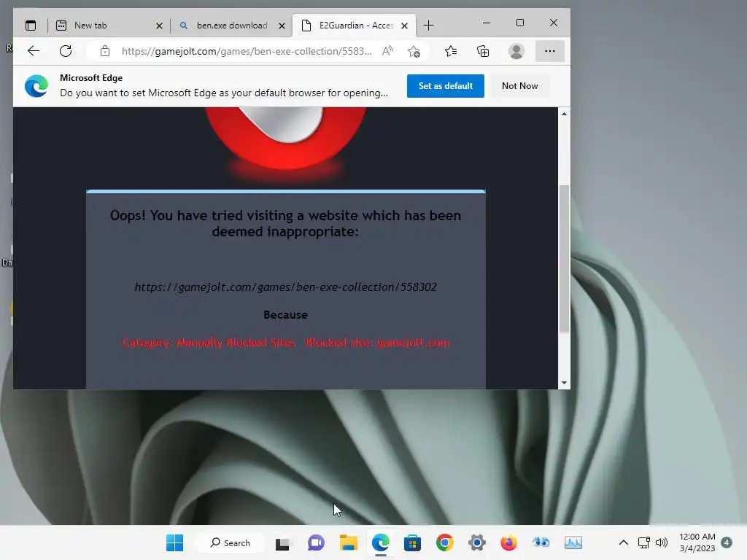Open File Explorer from taskbar
Image resolution: width=747 pixels, height=560 pixels.
coord(348,542)
